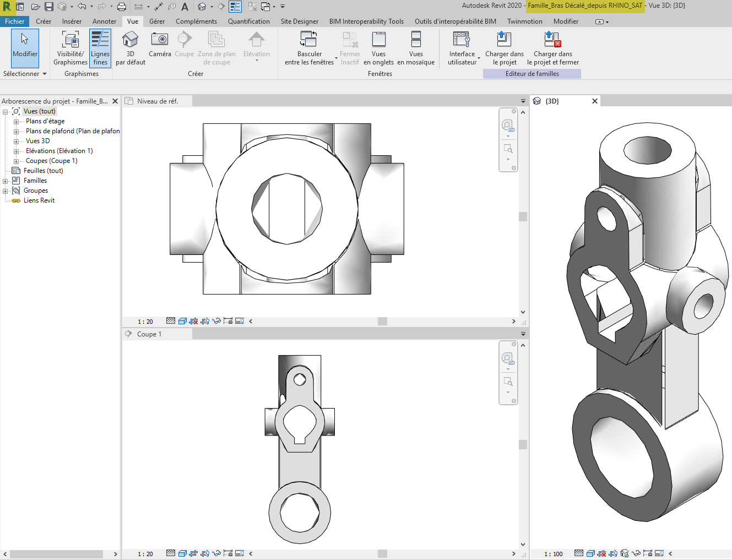Click Visibilité/Graphismes in the Graphismes panel

pos(70,48)
